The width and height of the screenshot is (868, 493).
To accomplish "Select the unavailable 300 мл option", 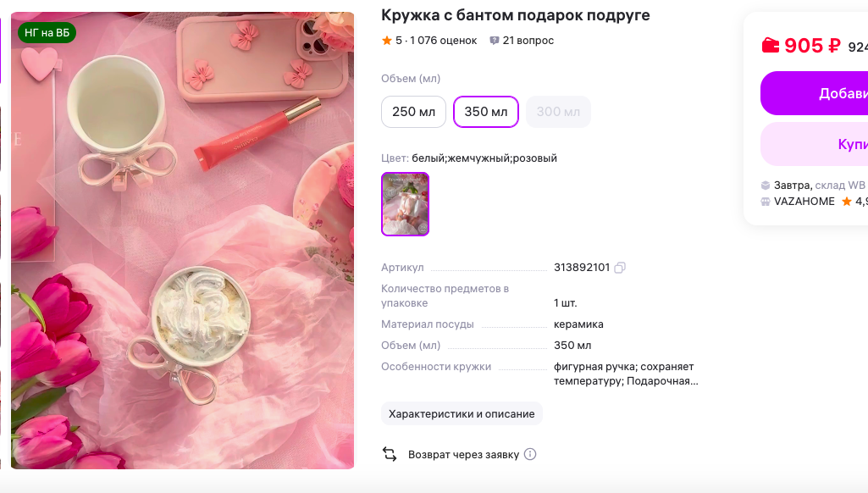I will (x=558, y=112).
